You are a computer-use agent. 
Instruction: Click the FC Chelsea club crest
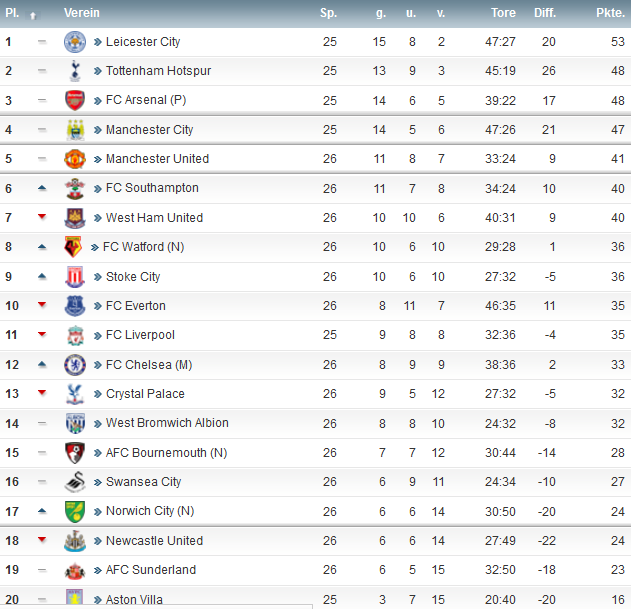tap(75, 364)
